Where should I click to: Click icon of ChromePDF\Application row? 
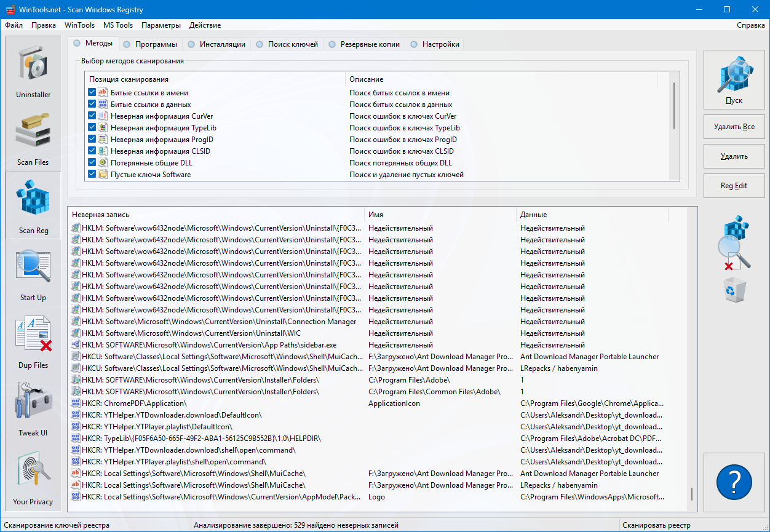(x=76, y=403)
